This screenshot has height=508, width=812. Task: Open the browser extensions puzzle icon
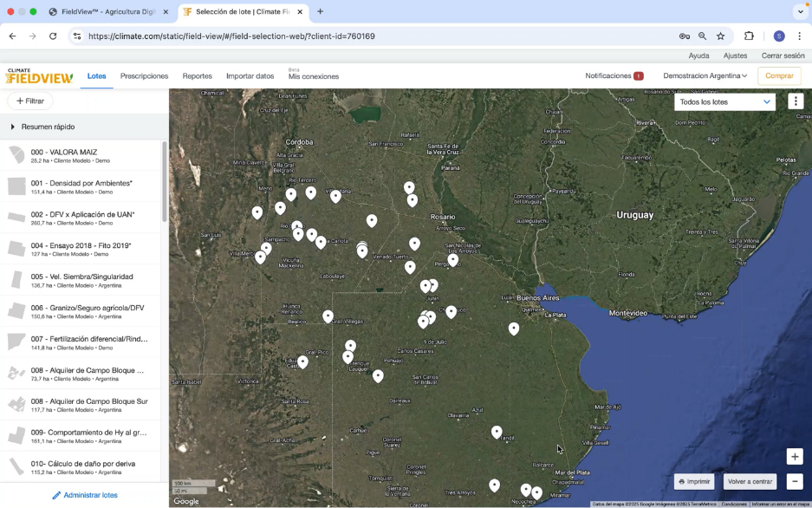click(x=749, y=36)
